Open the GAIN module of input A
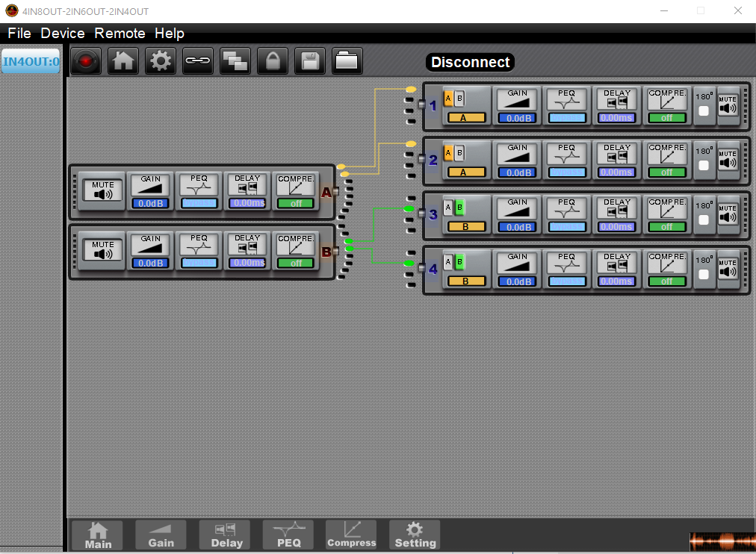 tap(150, 191)
